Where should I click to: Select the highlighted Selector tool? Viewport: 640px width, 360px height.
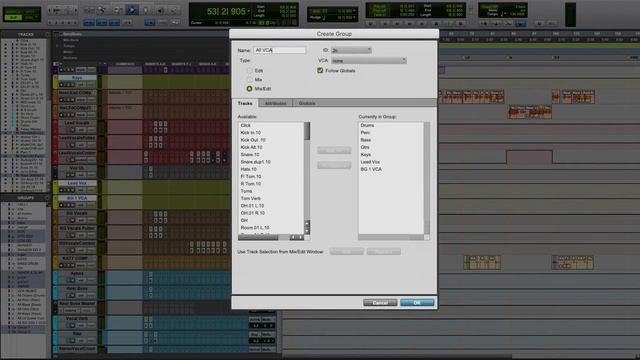tap(132, 10)
